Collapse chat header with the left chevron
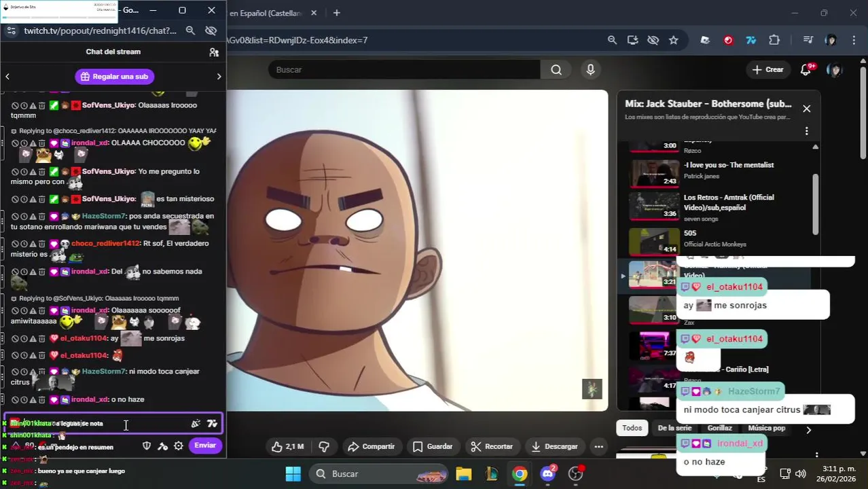 coord(7,77)
